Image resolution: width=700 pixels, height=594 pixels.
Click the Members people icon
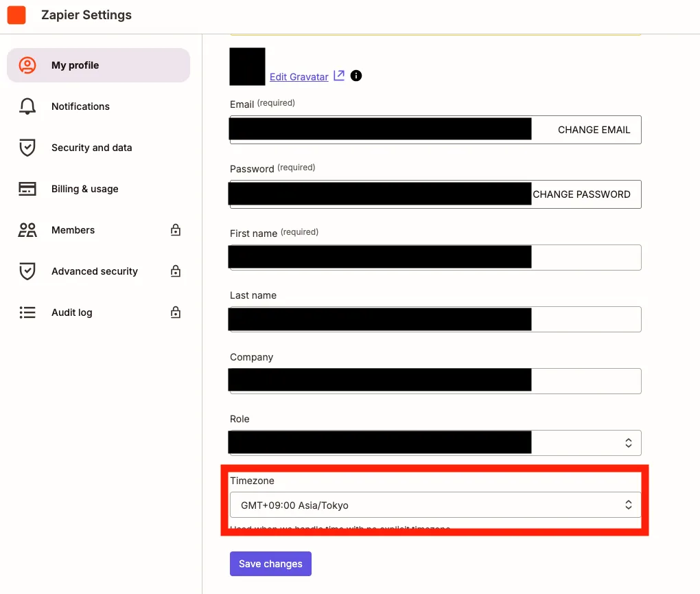(27, 230)
